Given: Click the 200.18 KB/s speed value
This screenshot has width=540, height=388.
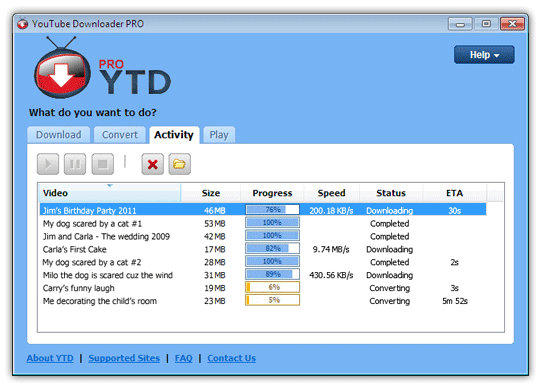Looking at the screenshot, I should pyautogui.click(x=331, y=211).
